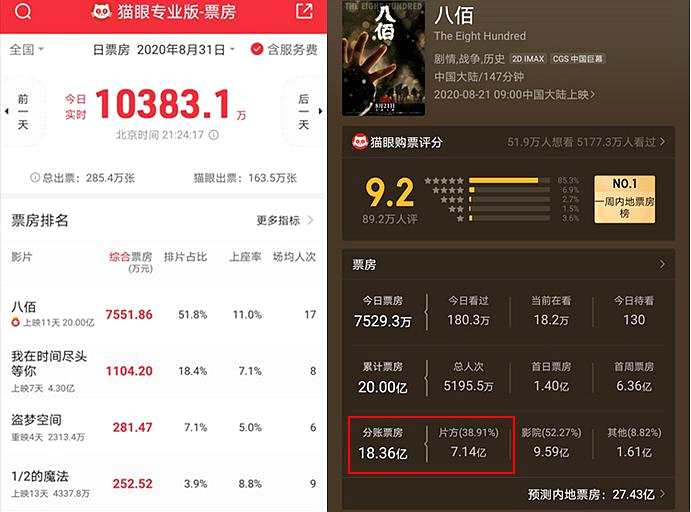Go to previous day with 前一天

click(22, 111)
